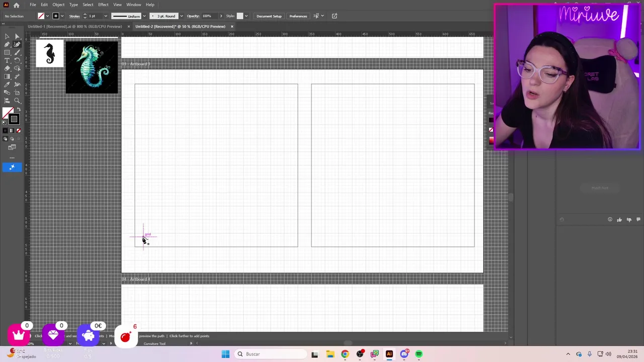Close the Untitled-2 document tab
Viewport: 644px width, 362px height.
(x=232, y=26)
